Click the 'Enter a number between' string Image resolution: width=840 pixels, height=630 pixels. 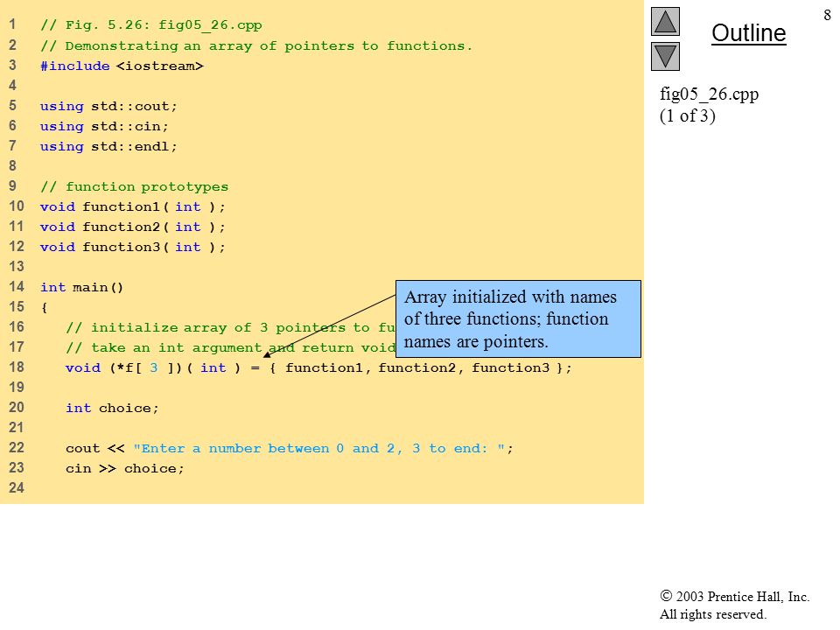click(x=318, y=448)
